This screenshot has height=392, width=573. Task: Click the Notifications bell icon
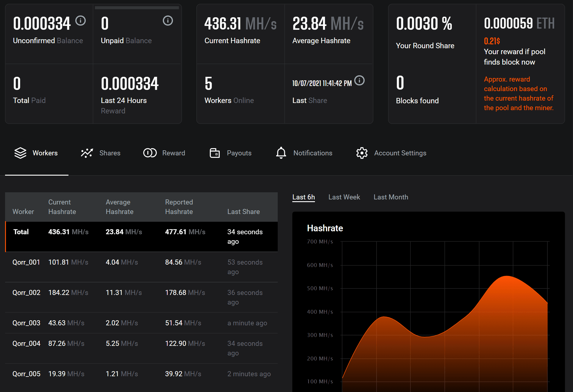click(x=281, y=153)
